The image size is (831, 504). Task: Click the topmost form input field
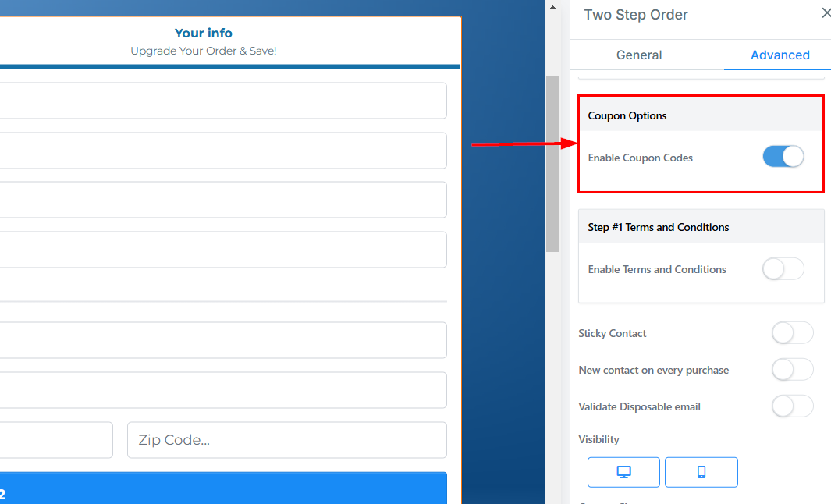coord(223,101)
